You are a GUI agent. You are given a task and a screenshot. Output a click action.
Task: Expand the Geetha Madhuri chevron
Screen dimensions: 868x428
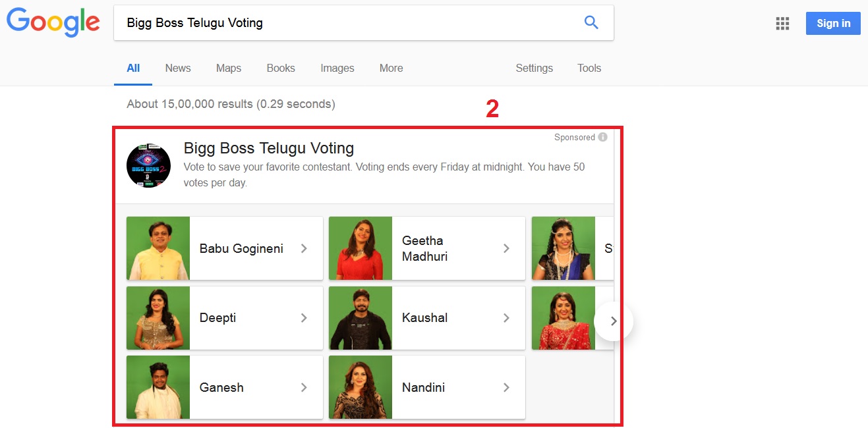506,248
